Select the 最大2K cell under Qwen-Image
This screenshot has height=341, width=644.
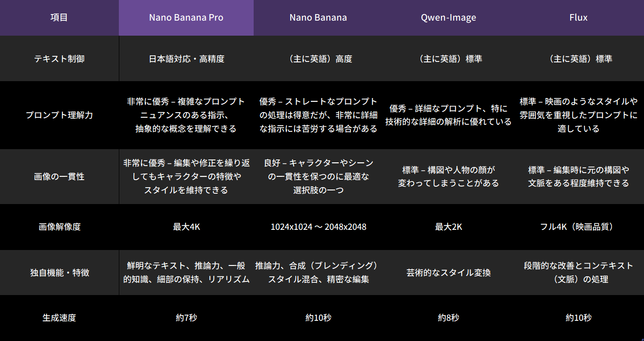448,227
